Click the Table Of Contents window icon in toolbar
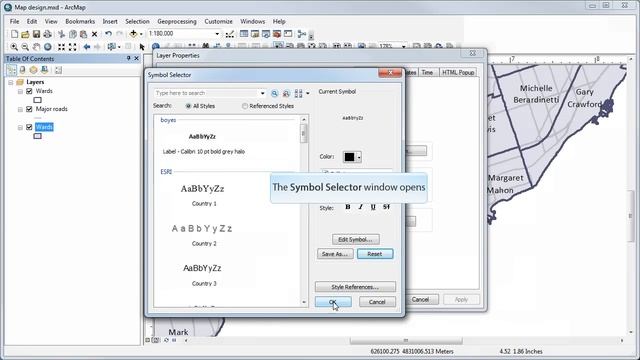640x360 pixels. [x=244, y=34]
